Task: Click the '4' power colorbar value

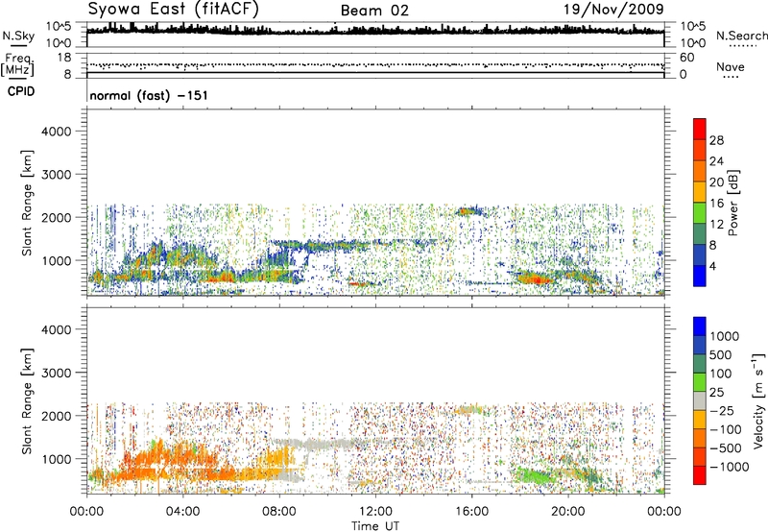Action: (x=712, y=266)
